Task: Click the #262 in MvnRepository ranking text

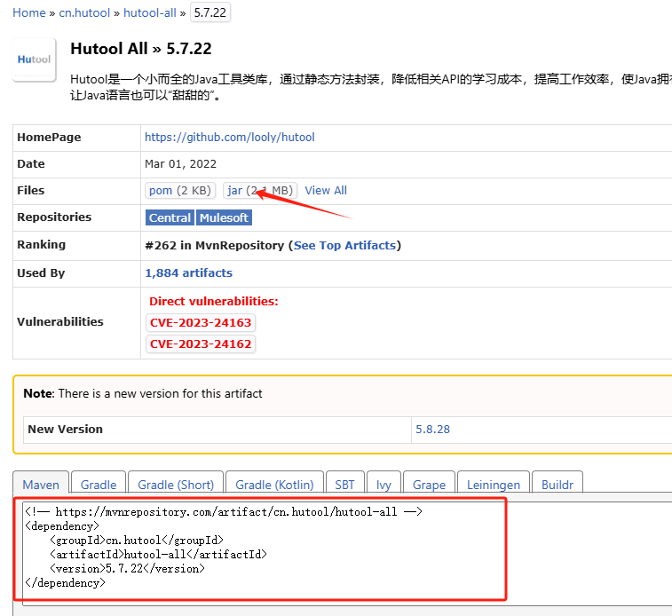Action: pos(214,246)
